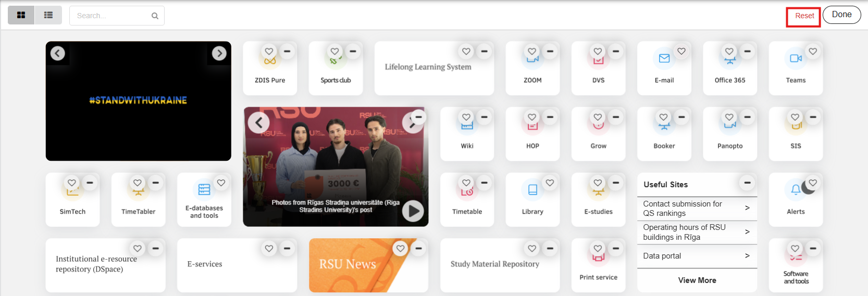
Task: Remove the Software and tools tile
Action: click(x=813, y=249)
